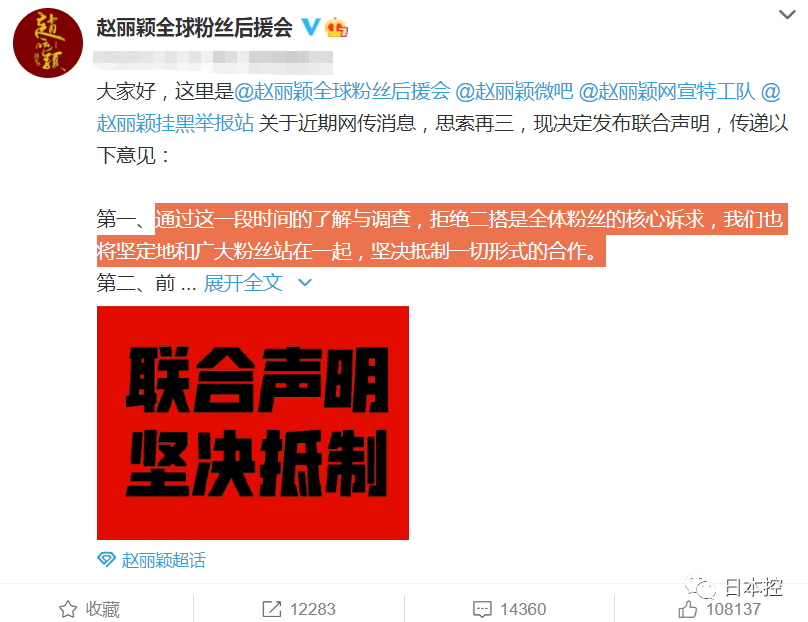808x622 pixels.
Task: Open the 赵丽颖挂黑举报站 mention link
Action: [175, 124]
